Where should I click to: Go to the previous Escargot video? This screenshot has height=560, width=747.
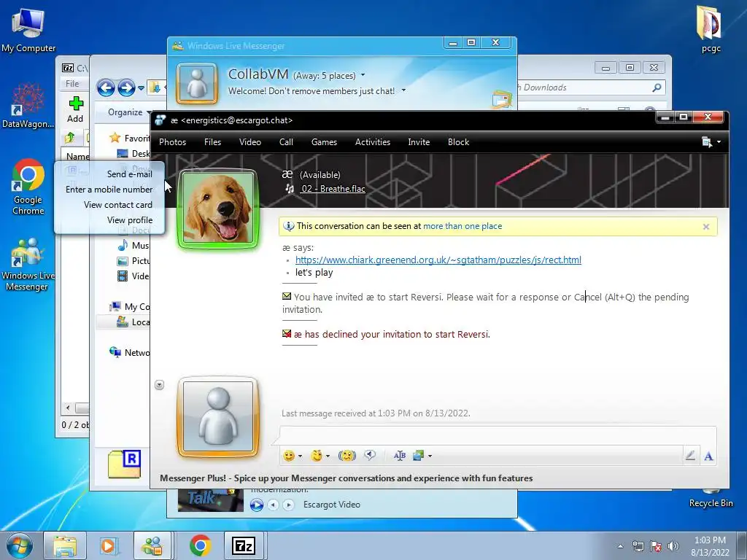(273, 505)
